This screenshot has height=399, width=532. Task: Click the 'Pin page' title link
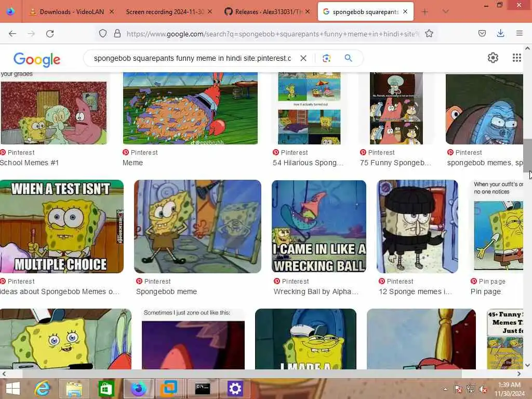486,292
